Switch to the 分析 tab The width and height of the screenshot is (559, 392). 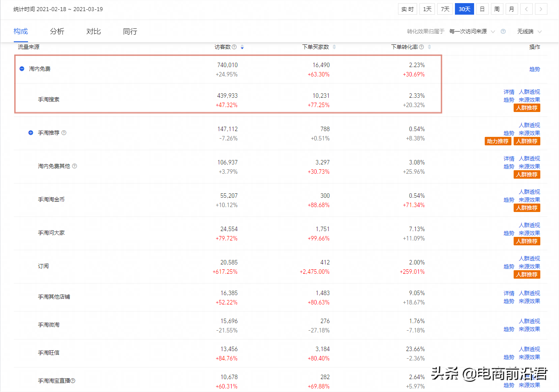[x=57, y=31]
